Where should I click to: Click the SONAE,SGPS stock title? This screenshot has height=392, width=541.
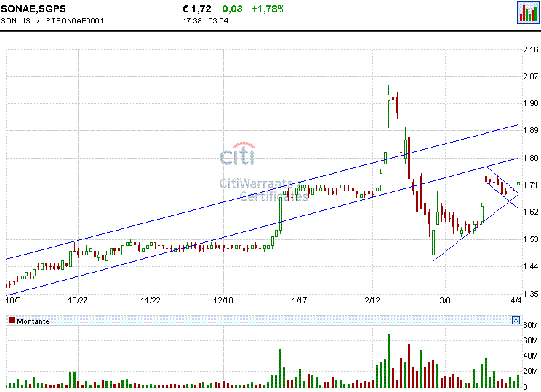pos(33,9)
